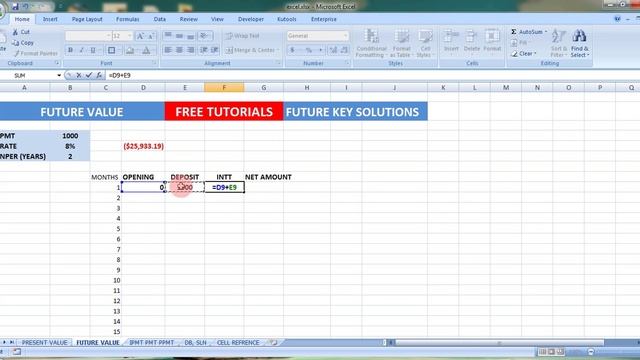This screenshot has width=640, height=360.
Task: Toggle Wrap Text
Action: point(242,36)
